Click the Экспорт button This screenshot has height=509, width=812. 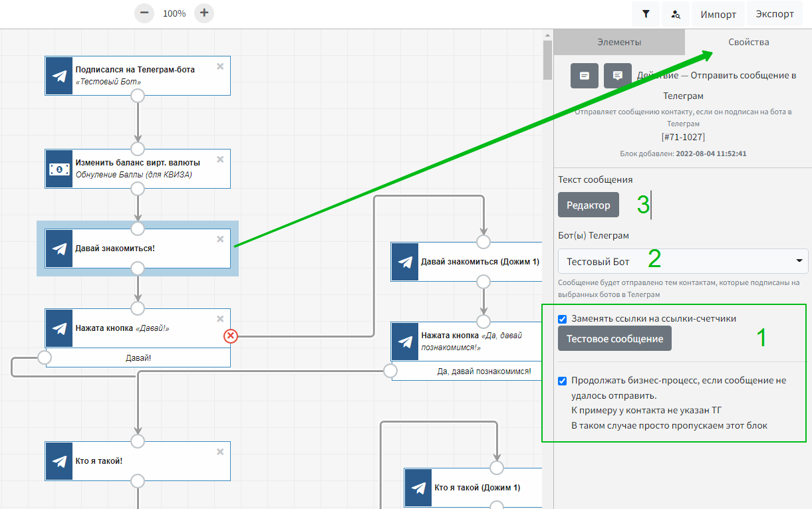tap(775, 14)
